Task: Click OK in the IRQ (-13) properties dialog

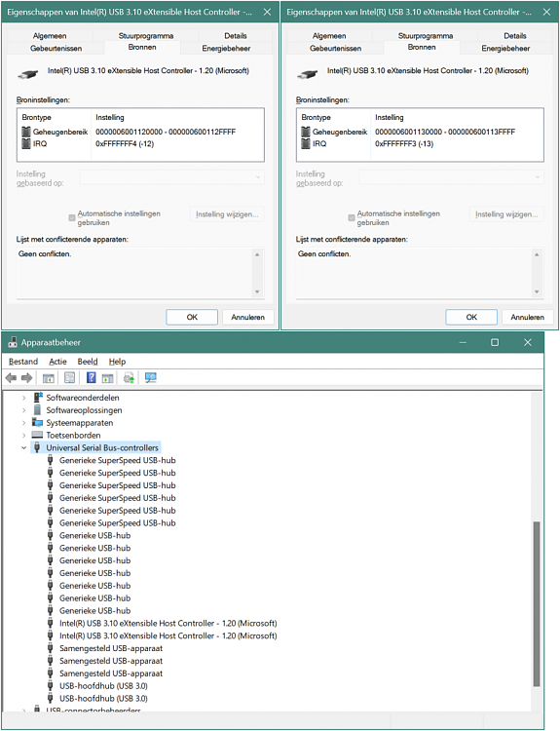Action: click(471, 317)
